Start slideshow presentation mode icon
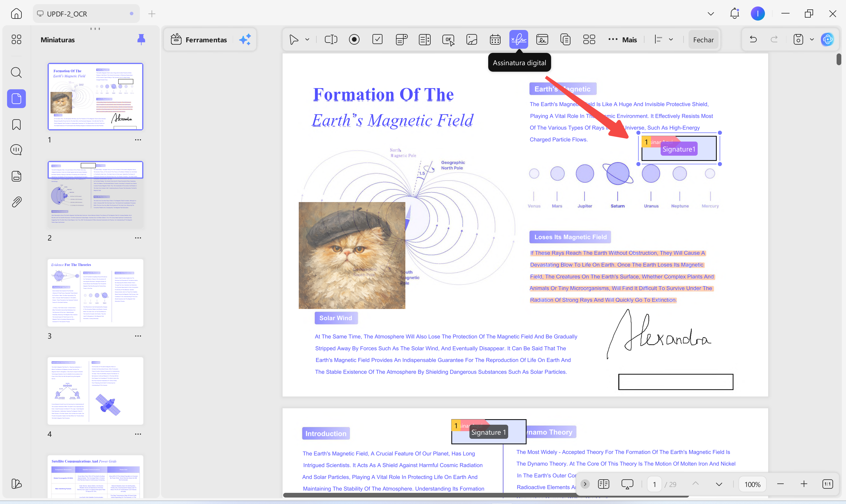The width and height of the screenshot is (846, 504). coord(627,484)
